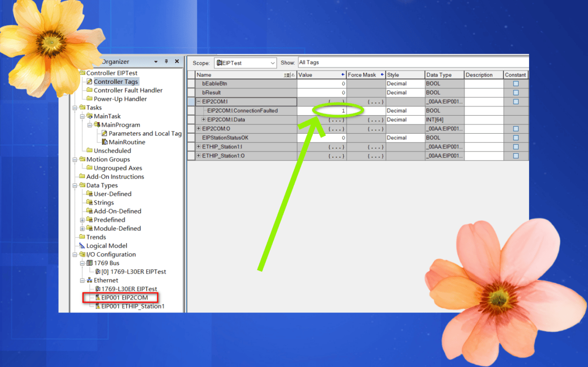Click the ETHIP_Station1 module warning icon
This screenshot has height=367, width=588.
coord(97,306)
